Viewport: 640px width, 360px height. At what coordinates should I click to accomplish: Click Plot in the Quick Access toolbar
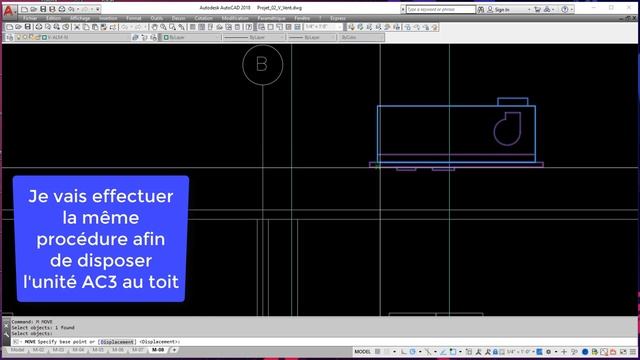point(62,9)
